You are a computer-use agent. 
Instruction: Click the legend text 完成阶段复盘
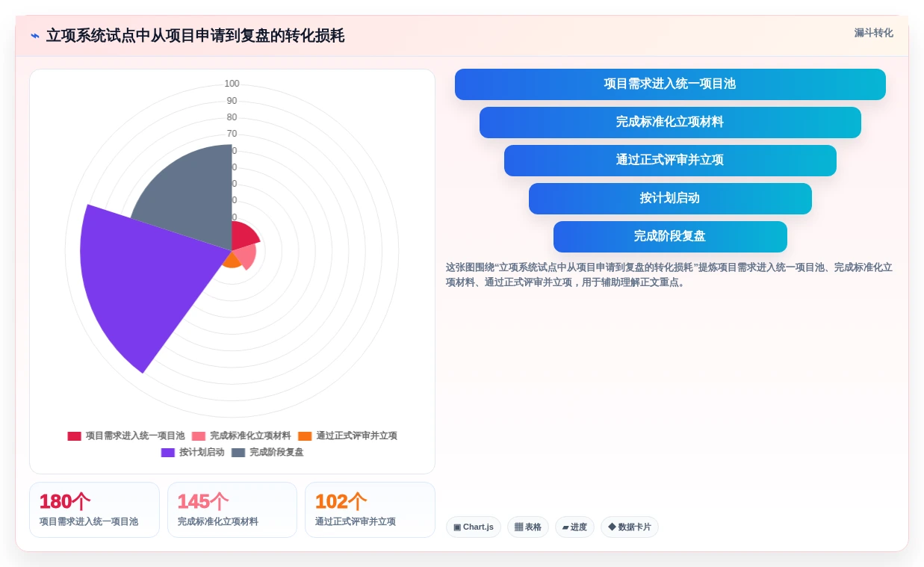[x=276, y=453]
